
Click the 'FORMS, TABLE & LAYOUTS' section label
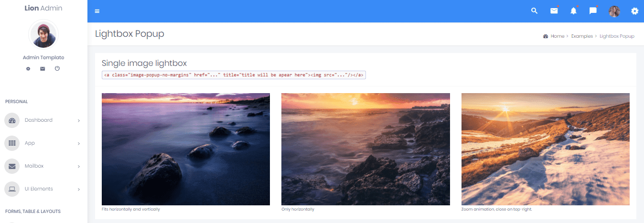33,211
